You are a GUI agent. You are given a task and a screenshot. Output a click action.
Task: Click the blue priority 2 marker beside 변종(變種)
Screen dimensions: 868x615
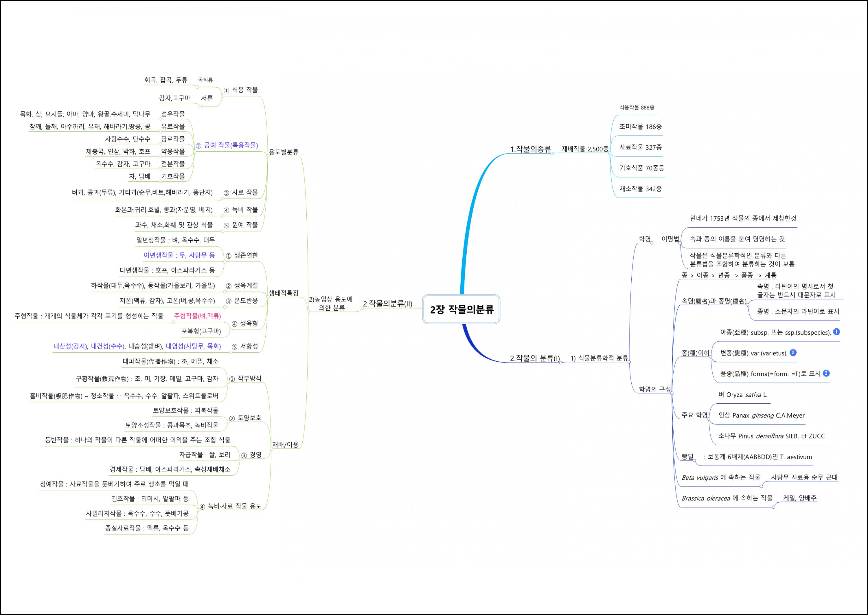(x=793, y=353)
